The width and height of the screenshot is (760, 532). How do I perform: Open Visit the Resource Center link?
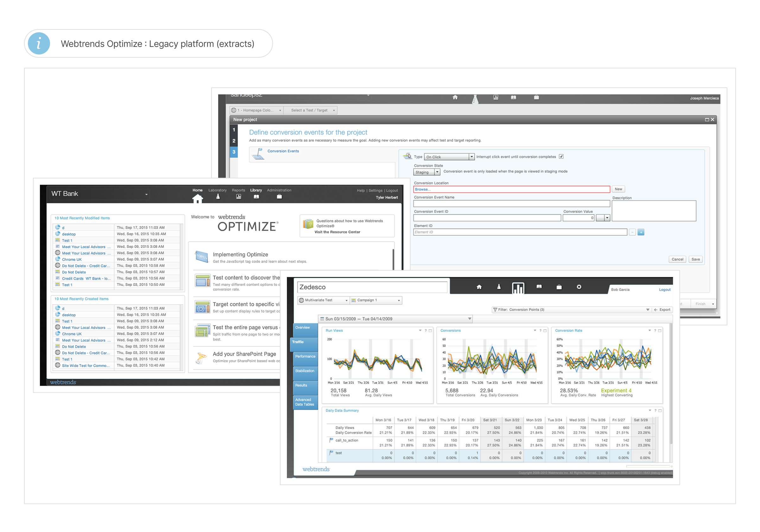coord(337,232)
